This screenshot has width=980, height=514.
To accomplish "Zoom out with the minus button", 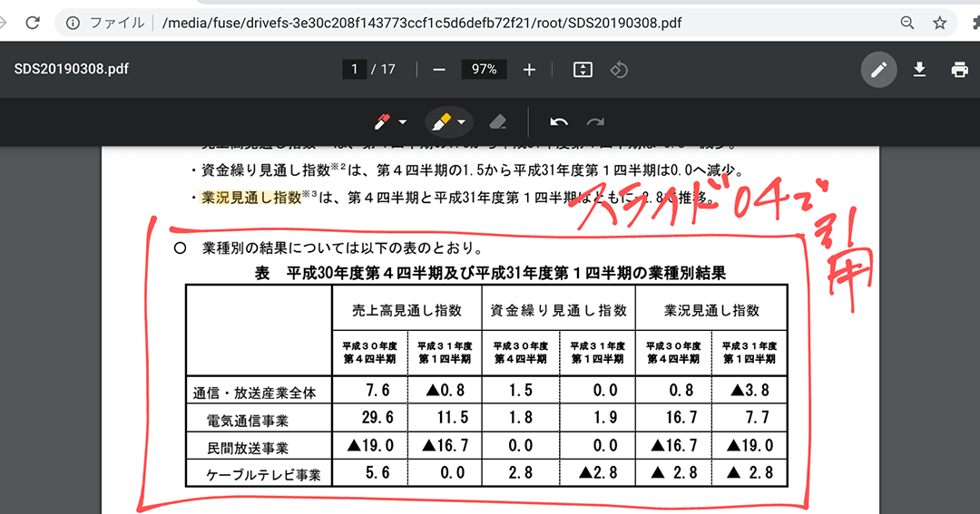I will click(439, 69).
